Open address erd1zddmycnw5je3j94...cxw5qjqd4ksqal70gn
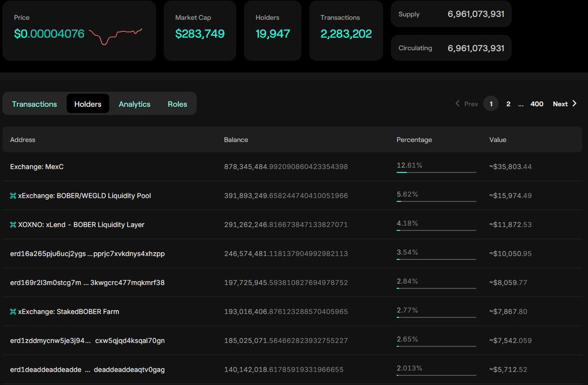Screen dimensions: 588x385 pos(87,340)
